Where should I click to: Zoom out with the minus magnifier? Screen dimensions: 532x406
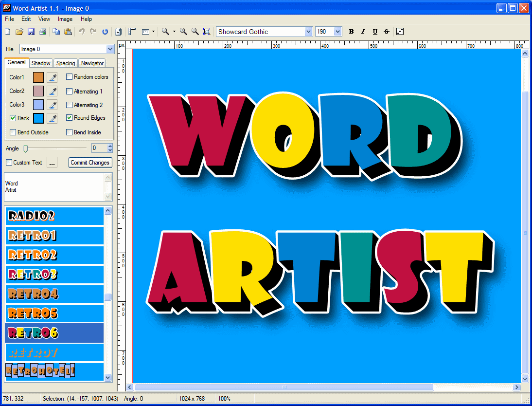pos(195,32)
